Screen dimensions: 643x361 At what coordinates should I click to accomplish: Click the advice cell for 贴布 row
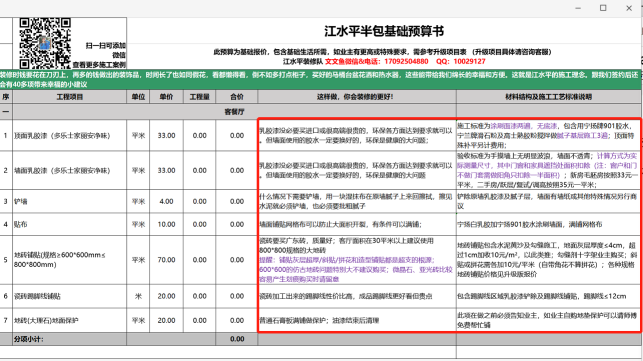[357, 224]
